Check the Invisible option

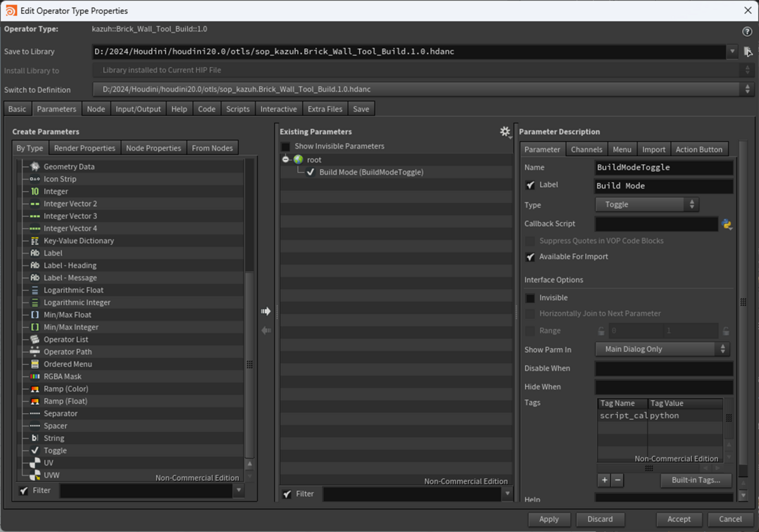530,298
